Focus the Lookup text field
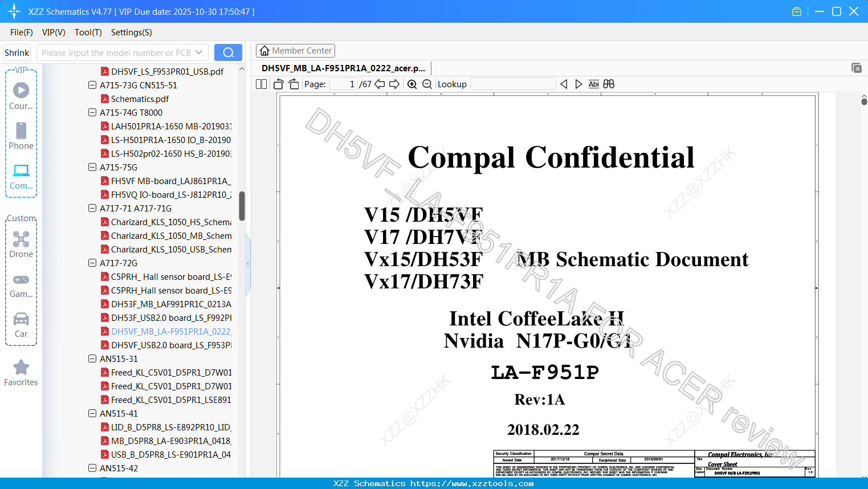Screen dimensions: 868x489 click(x=513, y=84)
